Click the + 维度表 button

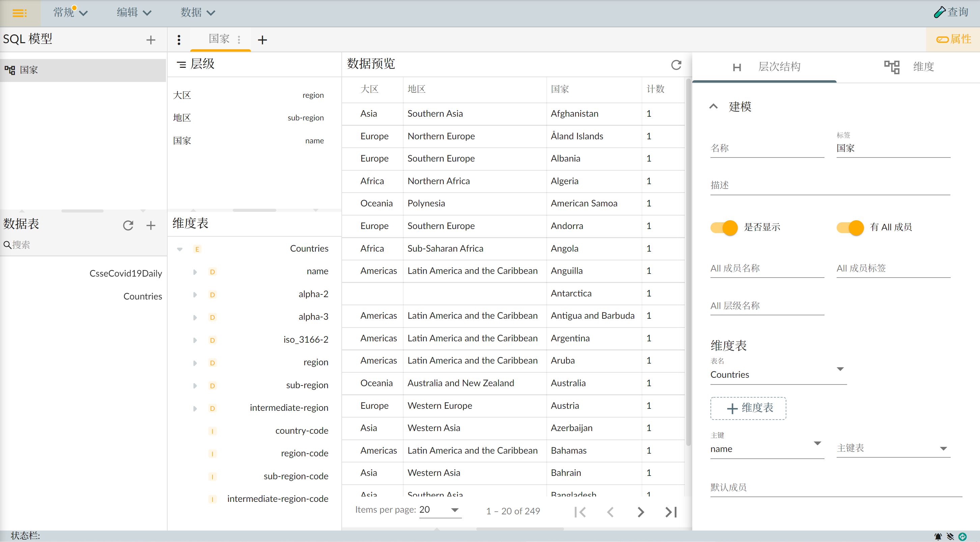click(748, 408)
